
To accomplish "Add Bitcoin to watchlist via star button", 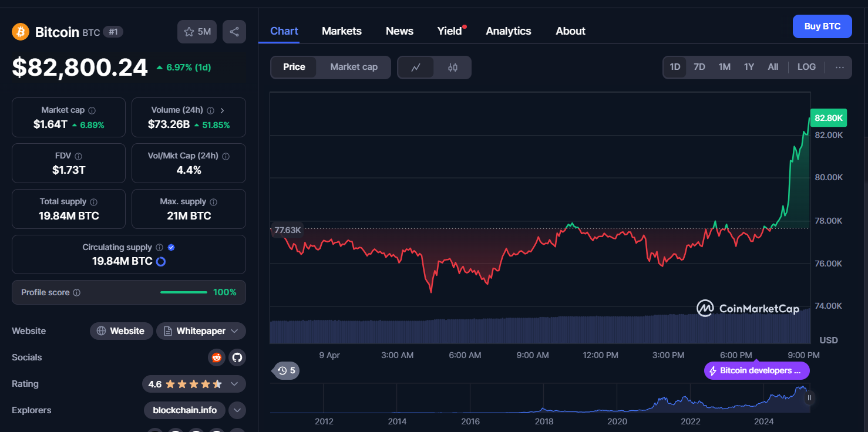I will pyautogui.click(x=197, y=32).
